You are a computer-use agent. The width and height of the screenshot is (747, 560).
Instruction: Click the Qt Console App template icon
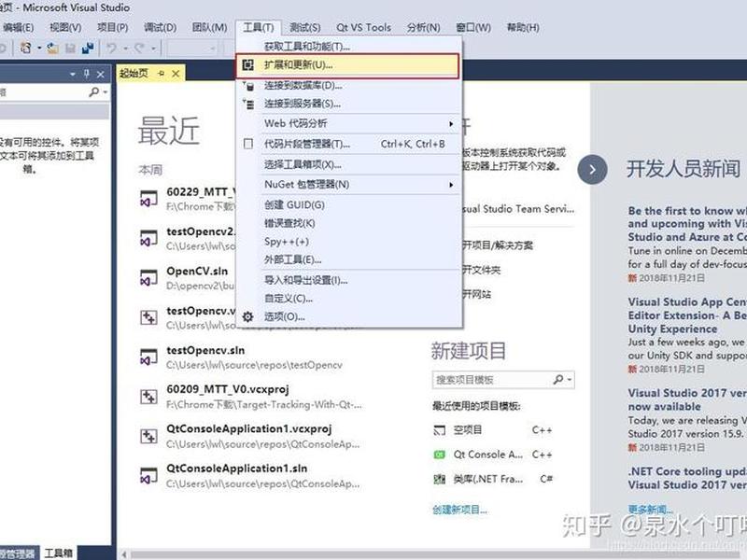pos(439,455)
